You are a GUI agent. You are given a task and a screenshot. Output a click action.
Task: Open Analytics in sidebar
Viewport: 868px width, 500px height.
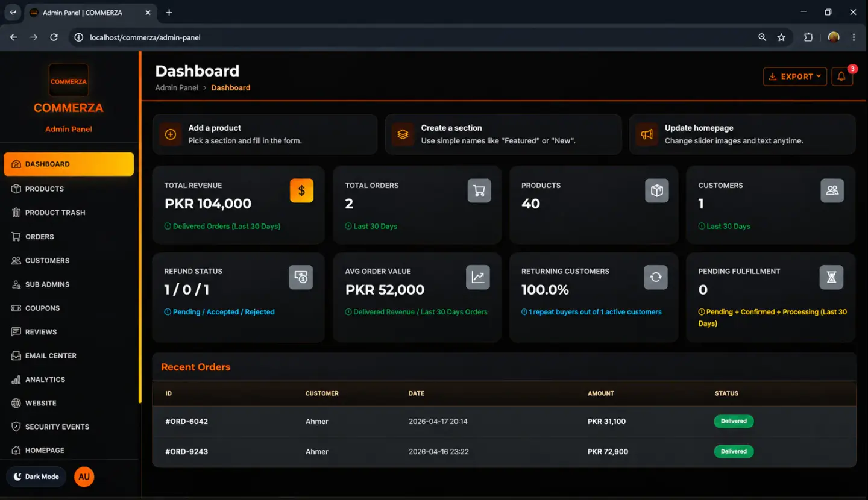pos(69,380)
